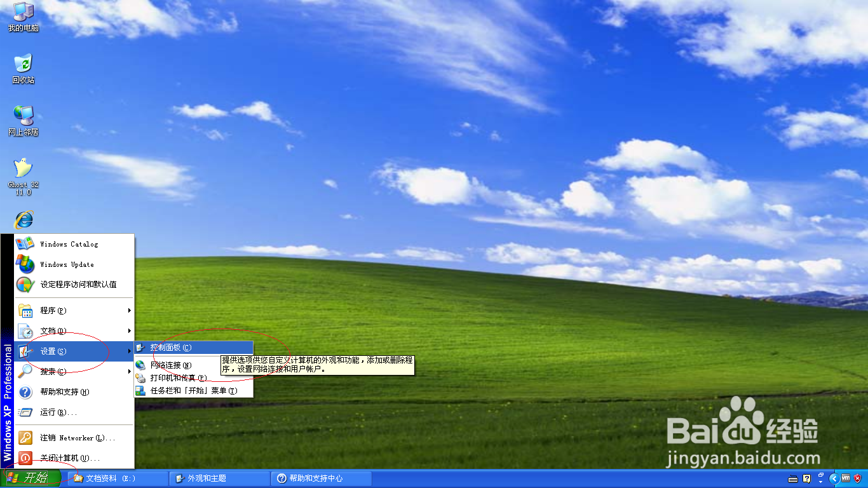This screenshot has height=488, width=868.
Task: Expand the 文档(D) submenu arrow
Action: tap(129, 331)
